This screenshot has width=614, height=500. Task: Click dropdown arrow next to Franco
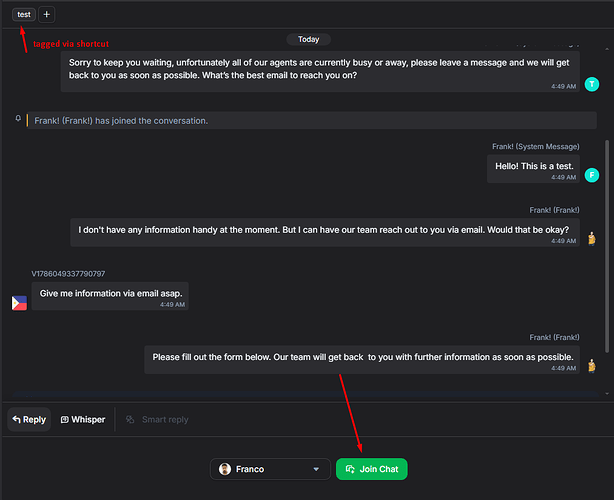(x=316, y=469)
